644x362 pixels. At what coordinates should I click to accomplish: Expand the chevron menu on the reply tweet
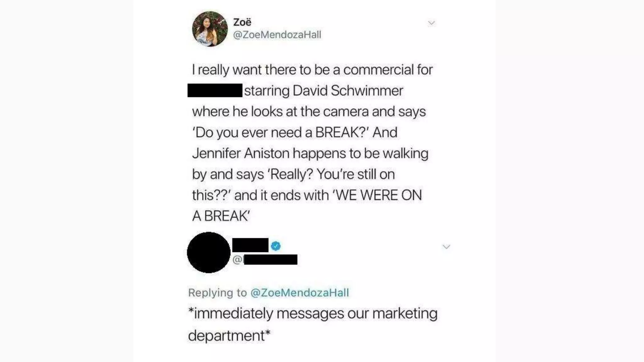(x=446, y=247)
